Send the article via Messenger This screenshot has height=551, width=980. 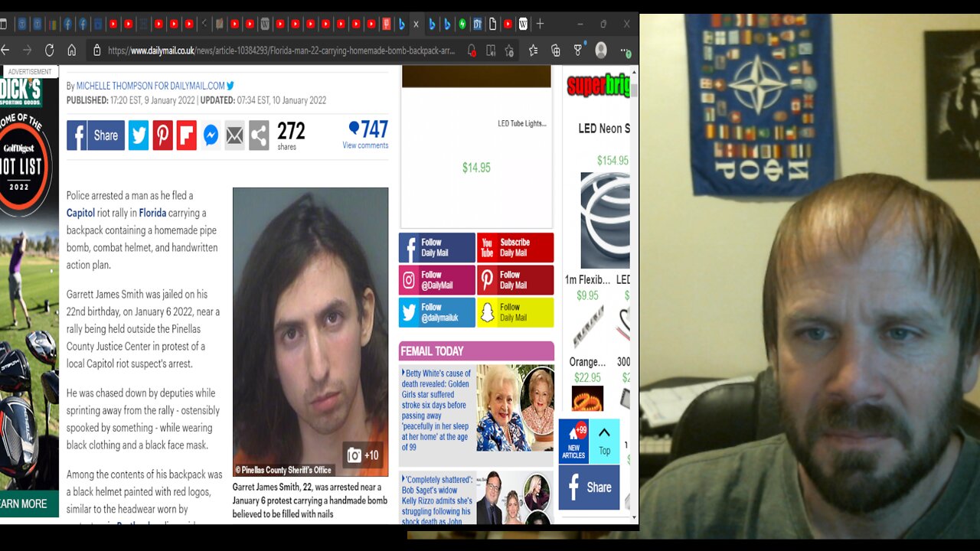pos(211,135)
